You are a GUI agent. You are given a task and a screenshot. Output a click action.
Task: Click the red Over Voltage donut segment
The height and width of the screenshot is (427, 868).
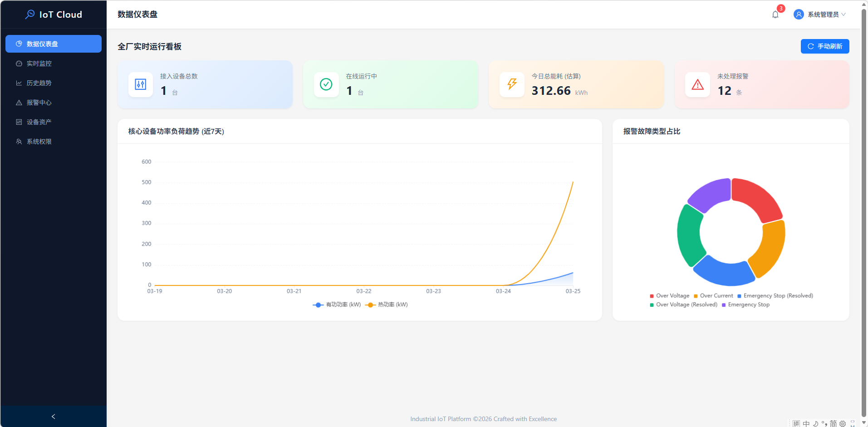pyautogui.click(x=756, y=198)
